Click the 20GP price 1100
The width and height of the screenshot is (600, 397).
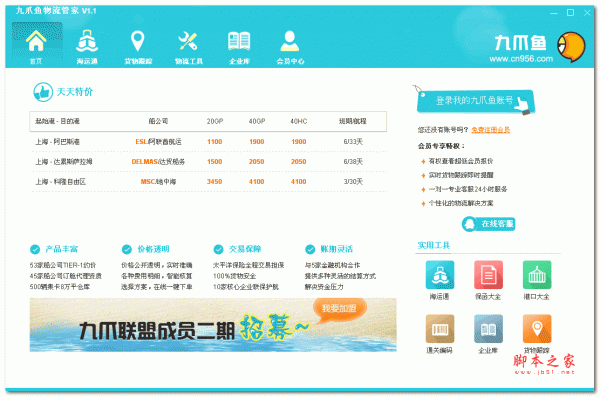pyautogui.click(x=215, y=142)
